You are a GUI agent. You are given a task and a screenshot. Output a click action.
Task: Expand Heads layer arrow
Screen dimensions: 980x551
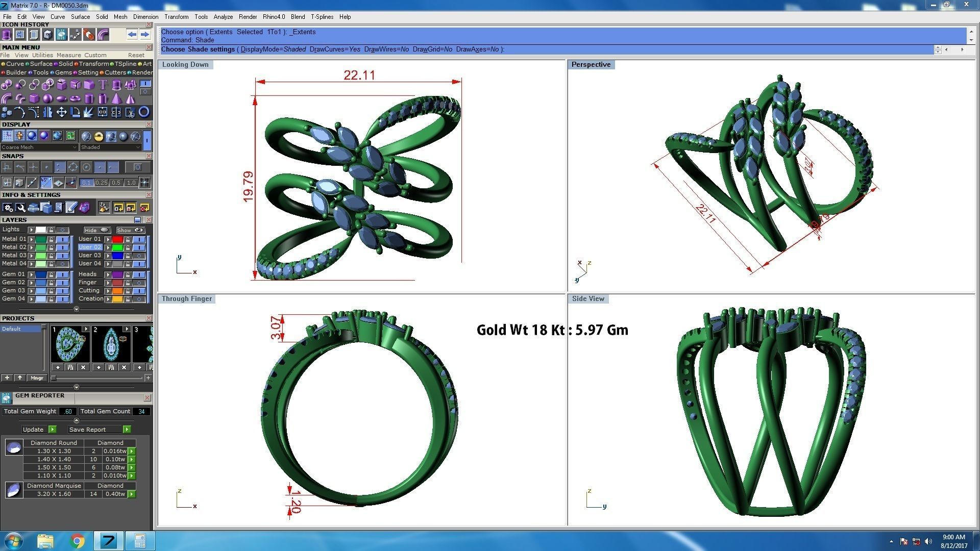[x=108, y=274]
